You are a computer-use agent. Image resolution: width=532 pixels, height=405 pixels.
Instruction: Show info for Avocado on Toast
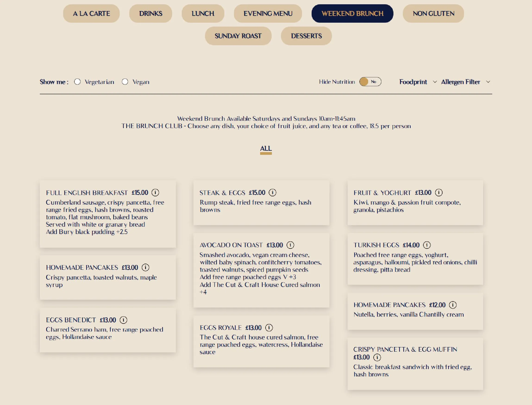point(290,245)
